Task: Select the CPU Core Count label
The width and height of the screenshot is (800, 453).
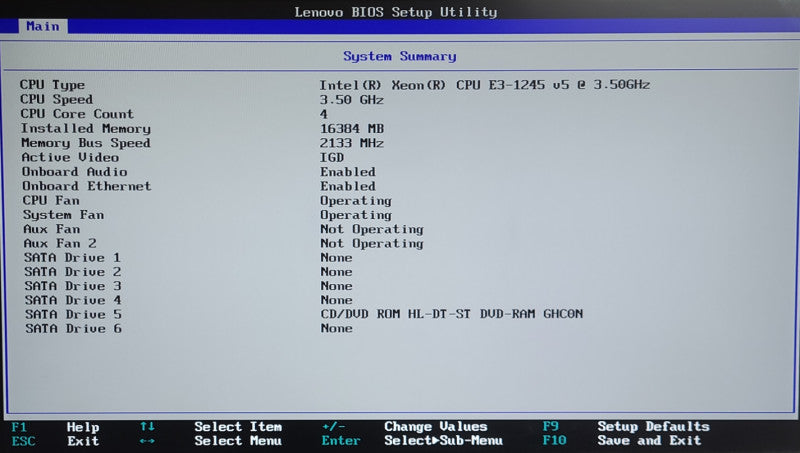Action: 77,113
